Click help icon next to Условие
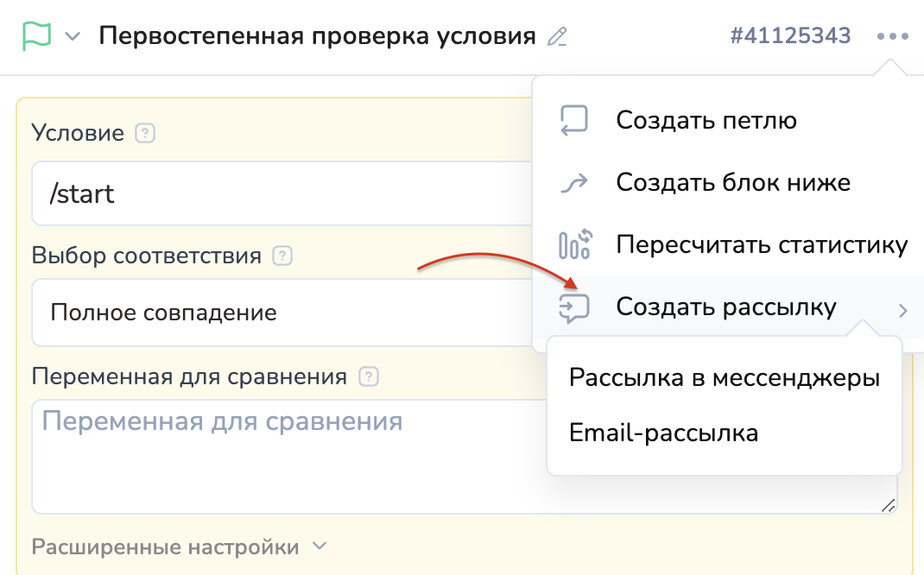924x575 pixels. click(x=146, y=134)
